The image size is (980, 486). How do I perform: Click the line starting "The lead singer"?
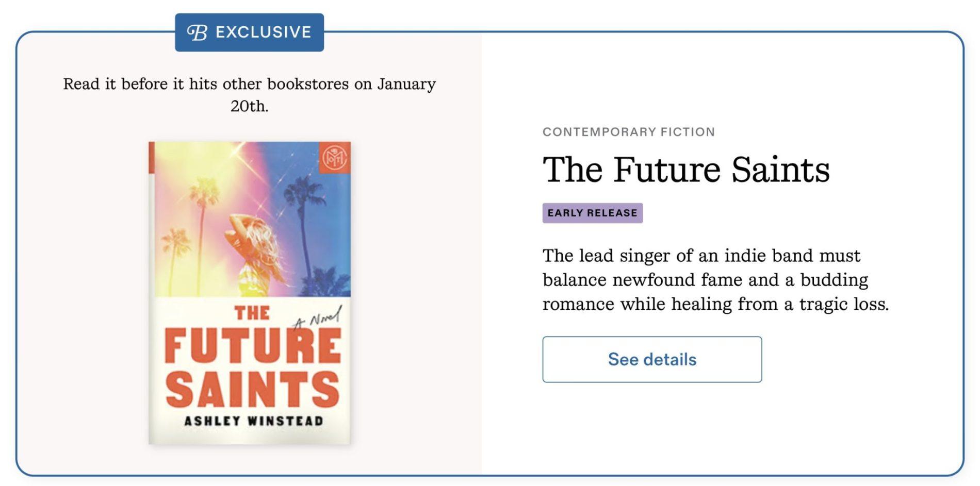(701, 256)
